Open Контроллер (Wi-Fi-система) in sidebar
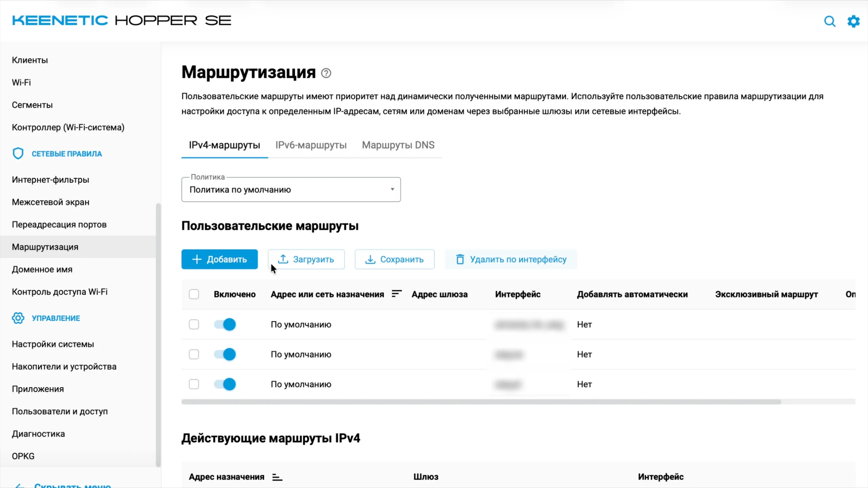This screenshot has height=488, width=868. click(x=78, y=127)
